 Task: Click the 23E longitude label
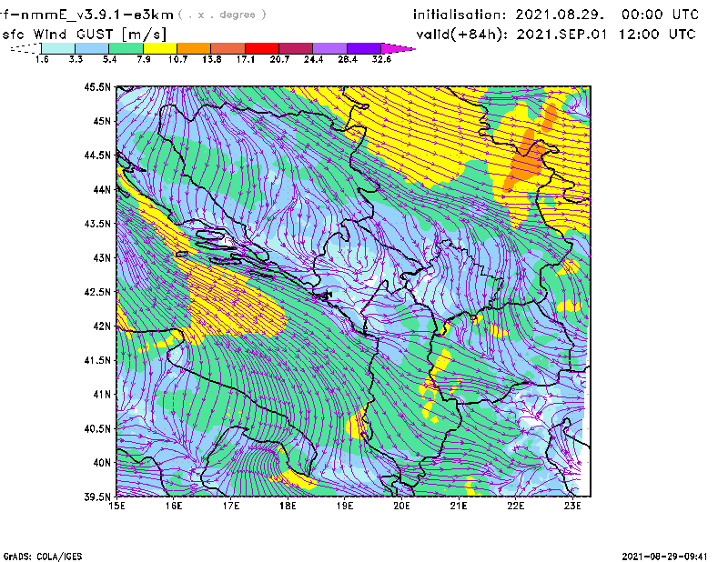572,506
